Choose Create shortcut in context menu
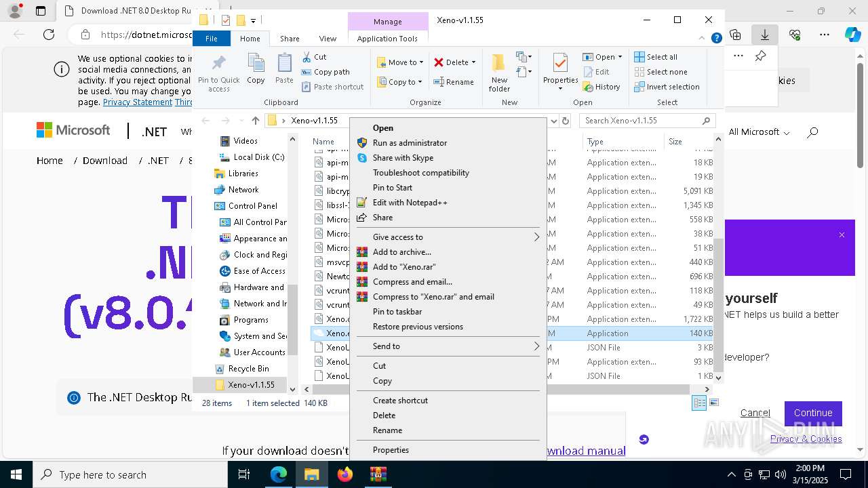Image resolution: width=868 pixels, height=488 pixels. pyautogui.click(x=448, y=401)
